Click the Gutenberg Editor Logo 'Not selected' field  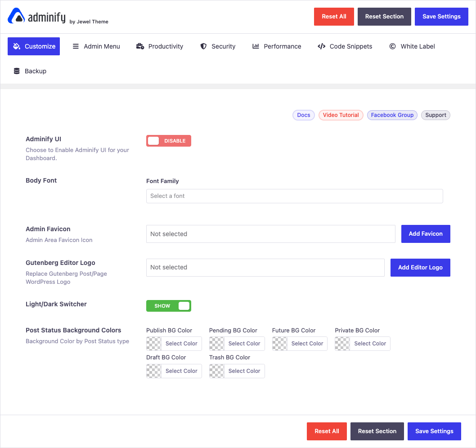pyautogui.click(x=265, y=267)
